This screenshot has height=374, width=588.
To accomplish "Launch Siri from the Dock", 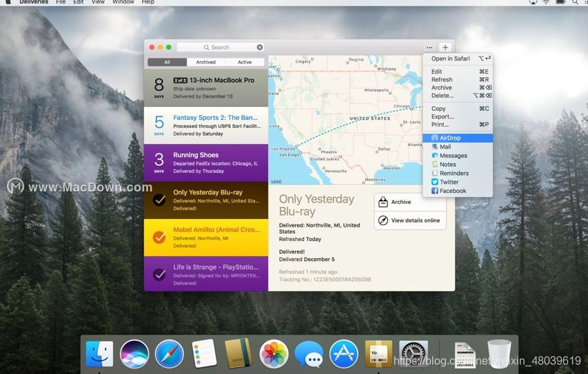I will click(134, 353).
